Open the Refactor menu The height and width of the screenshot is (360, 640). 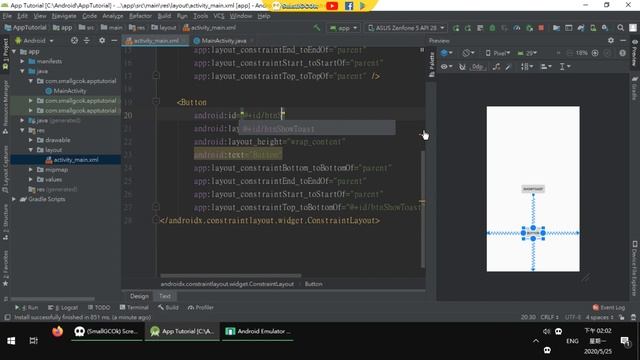pos(140,16)
